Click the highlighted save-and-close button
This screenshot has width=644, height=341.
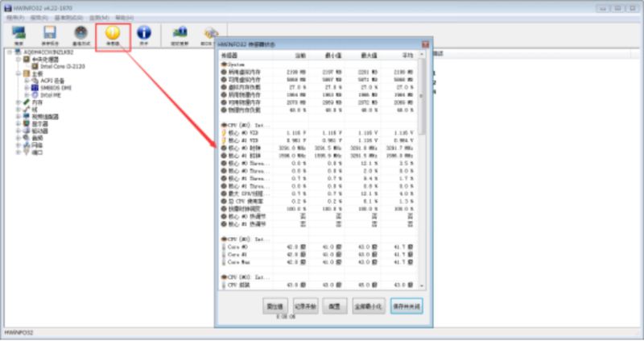coord(407,306)
